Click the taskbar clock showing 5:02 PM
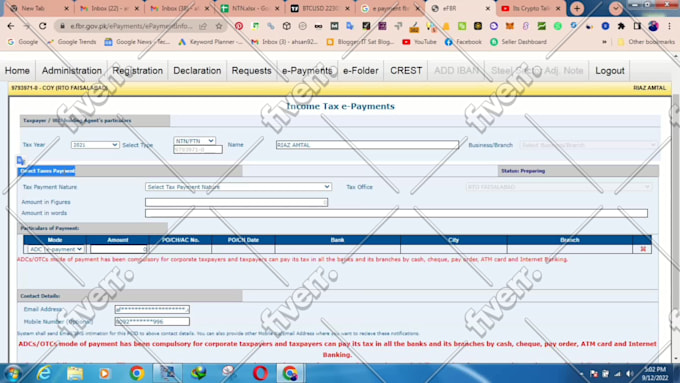680x383 pixels. [x=655, y=373]
